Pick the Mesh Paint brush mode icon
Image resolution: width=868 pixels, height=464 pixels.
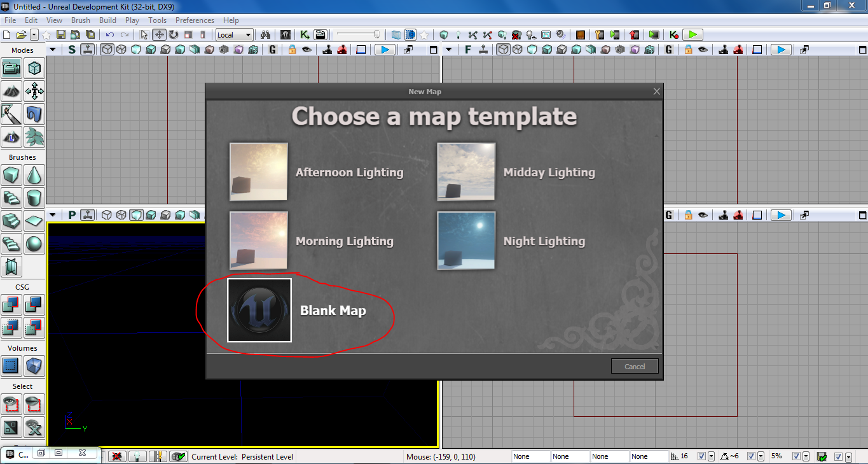[x=12, y=114]
